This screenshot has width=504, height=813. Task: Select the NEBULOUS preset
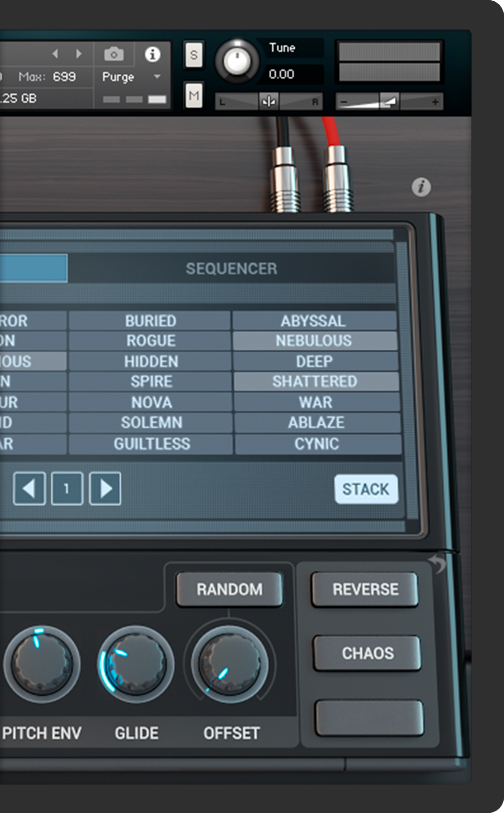tap(314, 341)
